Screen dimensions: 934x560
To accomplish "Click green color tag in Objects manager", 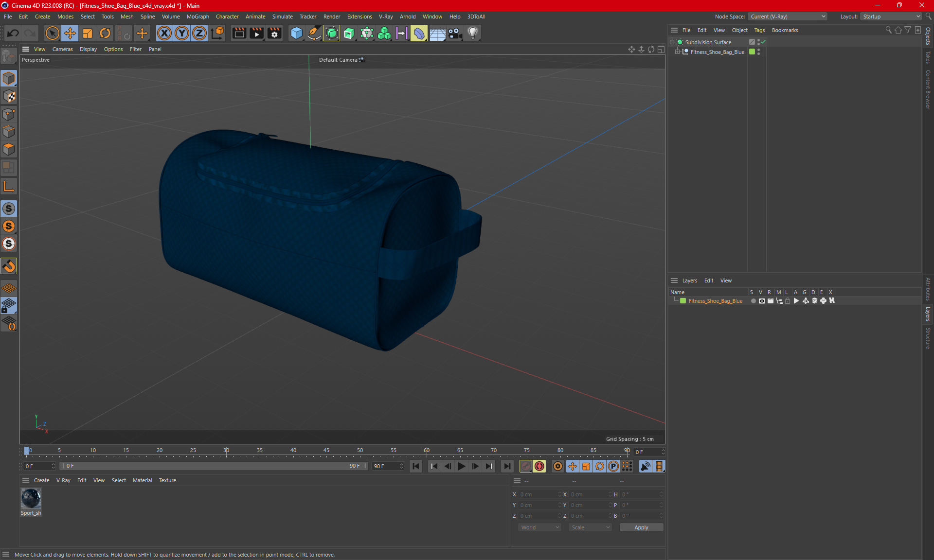I will pyautogui.click(x=752, y=52).
